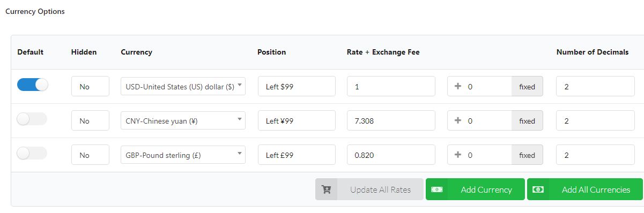Open the CNY-Chinese yuan currency dropdown
The height and width of the screenshot is (213, 644).
click(183, 121)
